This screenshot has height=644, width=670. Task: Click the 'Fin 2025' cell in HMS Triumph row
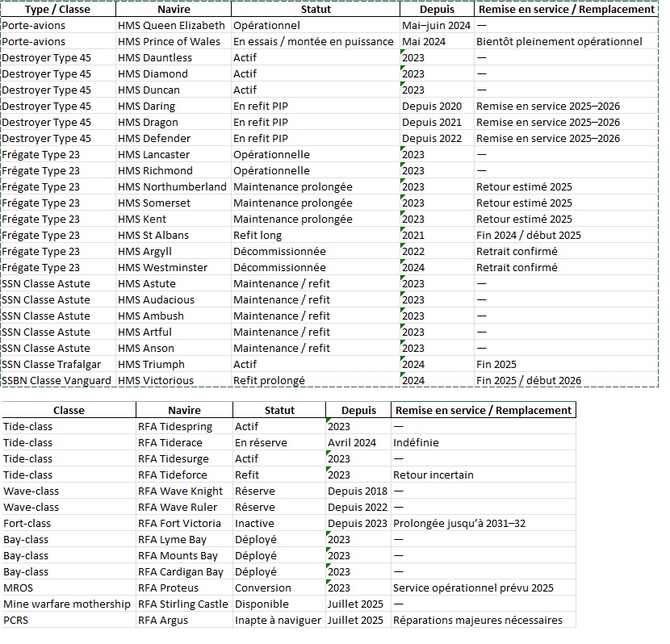click(566, 365)
